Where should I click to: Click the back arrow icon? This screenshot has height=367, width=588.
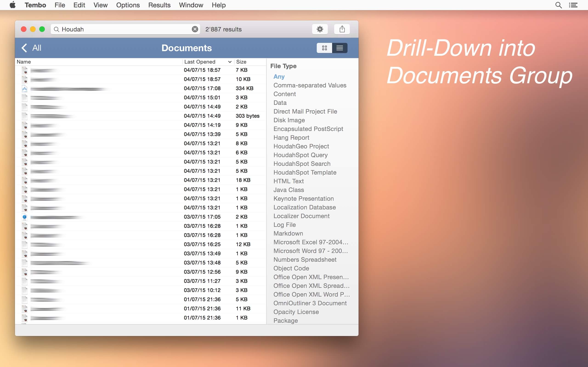pos(25,47)
